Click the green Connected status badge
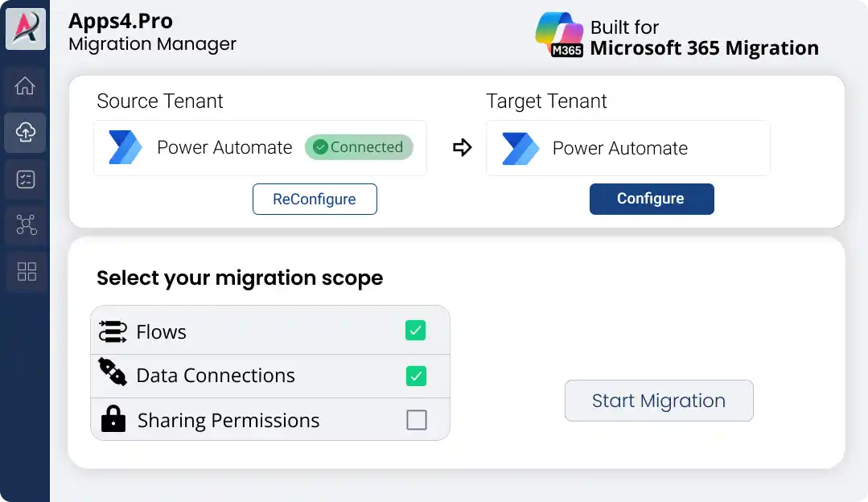 (x=359, y=147)
